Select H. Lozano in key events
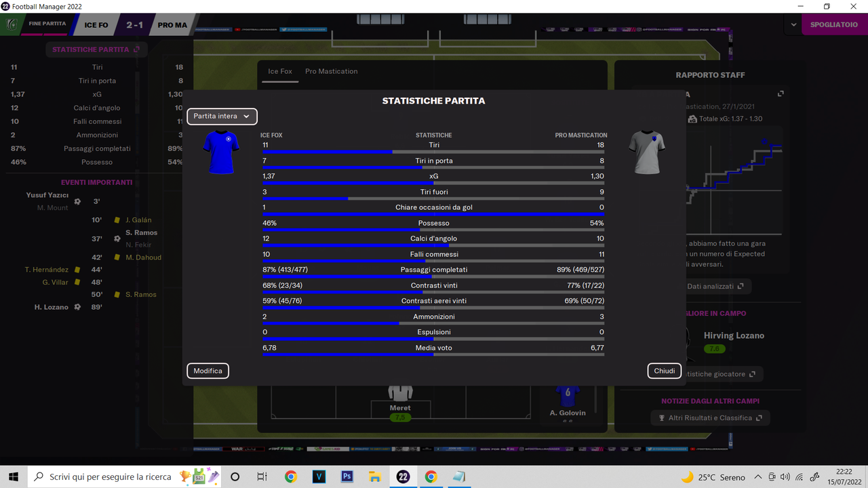 click(x=52, y=307)
